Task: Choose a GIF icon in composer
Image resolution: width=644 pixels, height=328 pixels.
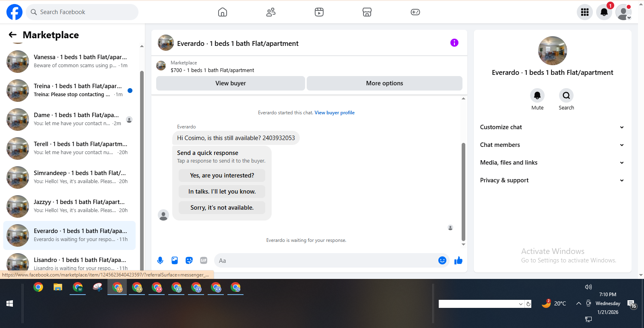Action: (204, 260)
